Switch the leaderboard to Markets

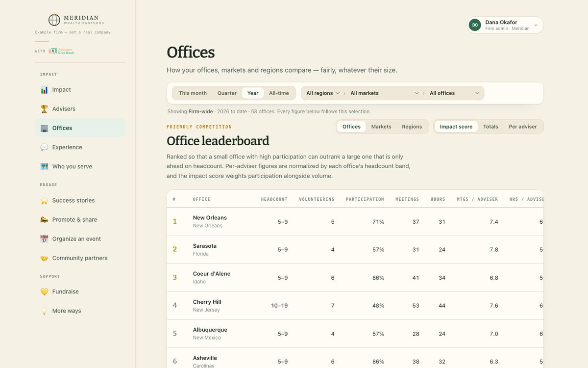381,127
